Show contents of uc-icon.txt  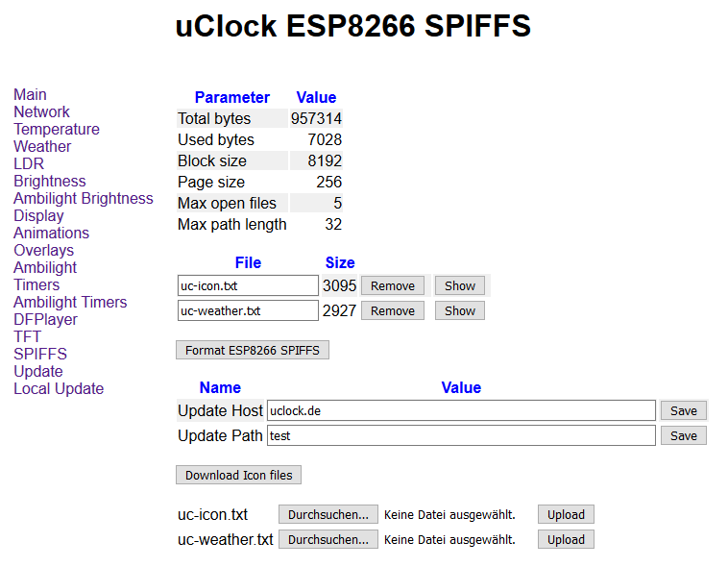point(460,285)
